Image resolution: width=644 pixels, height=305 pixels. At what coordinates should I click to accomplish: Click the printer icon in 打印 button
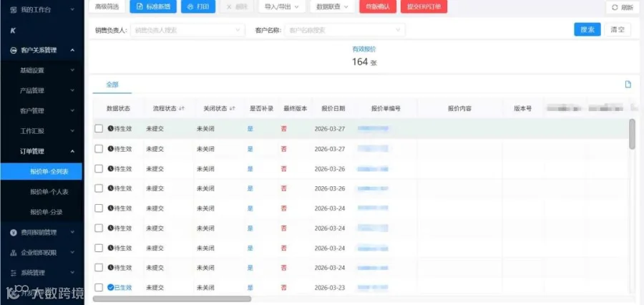tap(190, 6)
